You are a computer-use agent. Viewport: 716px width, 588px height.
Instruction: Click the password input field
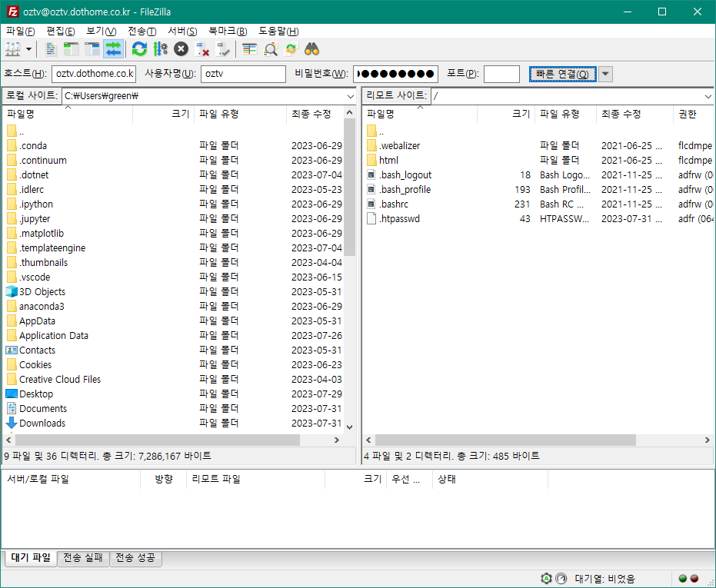click(395, 74)
